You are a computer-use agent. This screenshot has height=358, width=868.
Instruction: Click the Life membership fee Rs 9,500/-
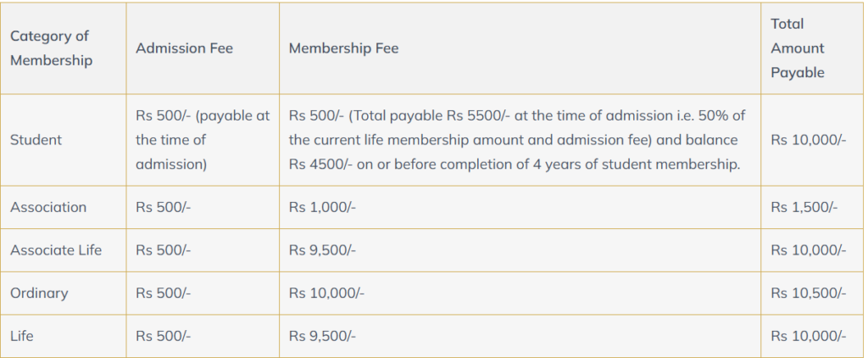click(322, 336)
